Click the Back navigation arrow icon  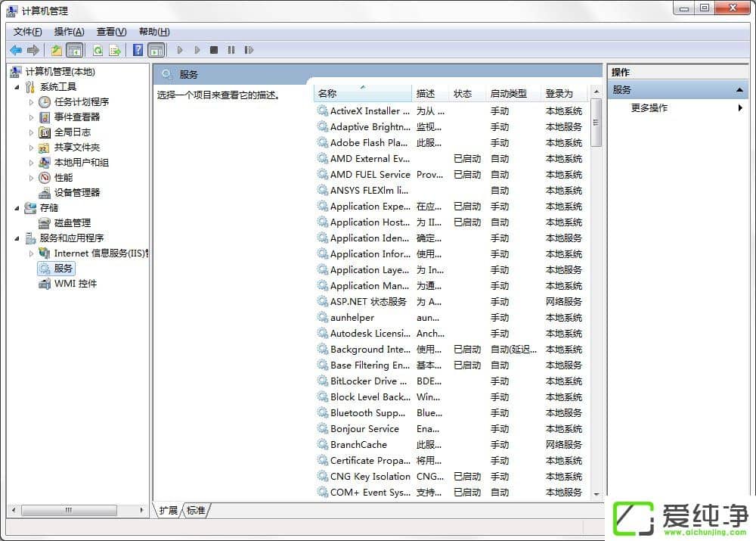point(15,50)
